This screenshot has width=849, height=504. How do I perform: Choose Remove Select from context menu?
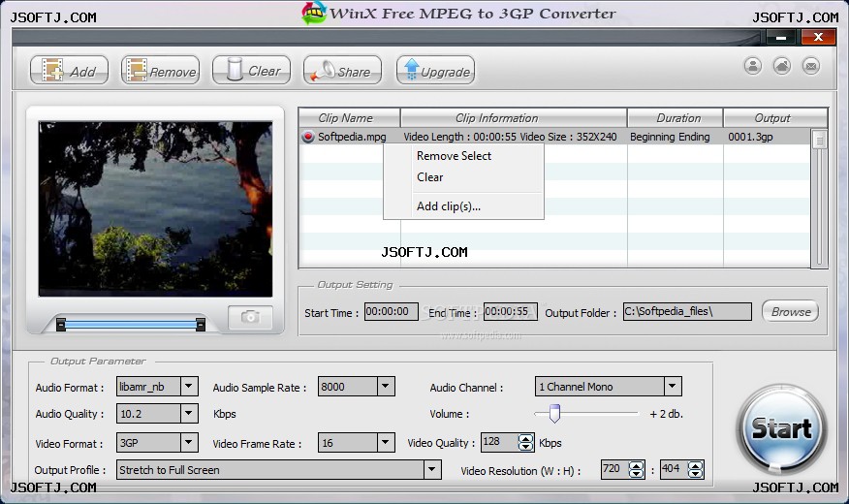pyautogui.click(x=454, y=156)
